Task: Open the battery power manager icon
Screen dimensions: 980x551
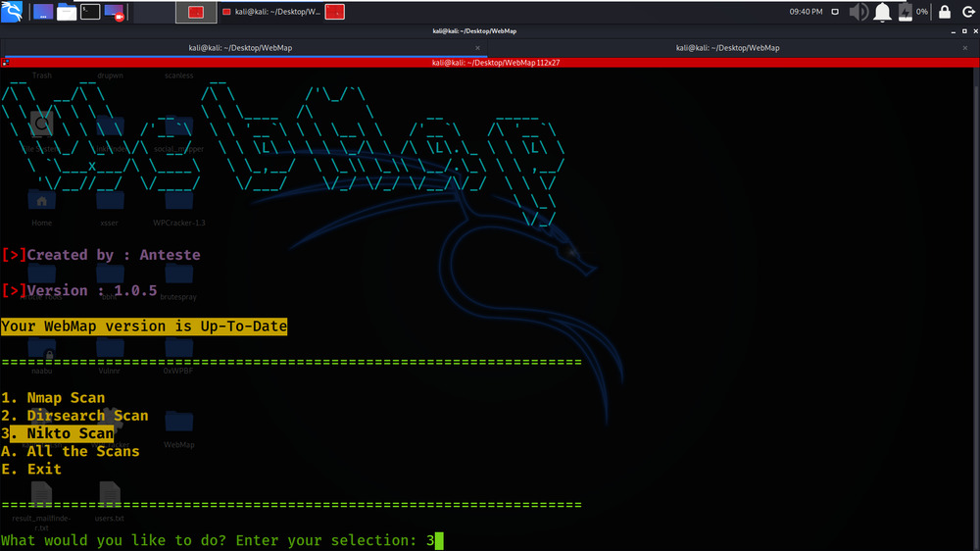Action: (x=905, y=12)
